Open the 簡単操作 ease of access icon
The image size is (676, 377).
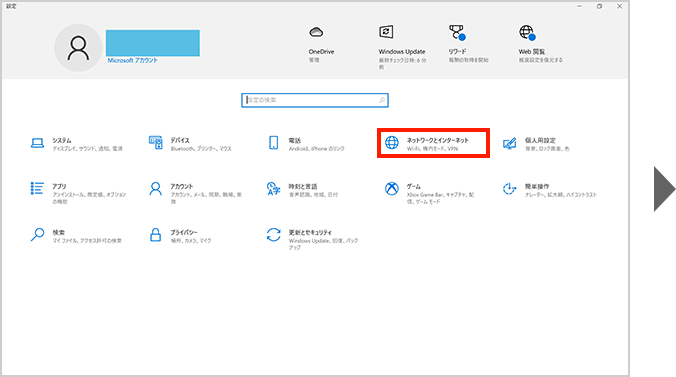coord(509,188)
